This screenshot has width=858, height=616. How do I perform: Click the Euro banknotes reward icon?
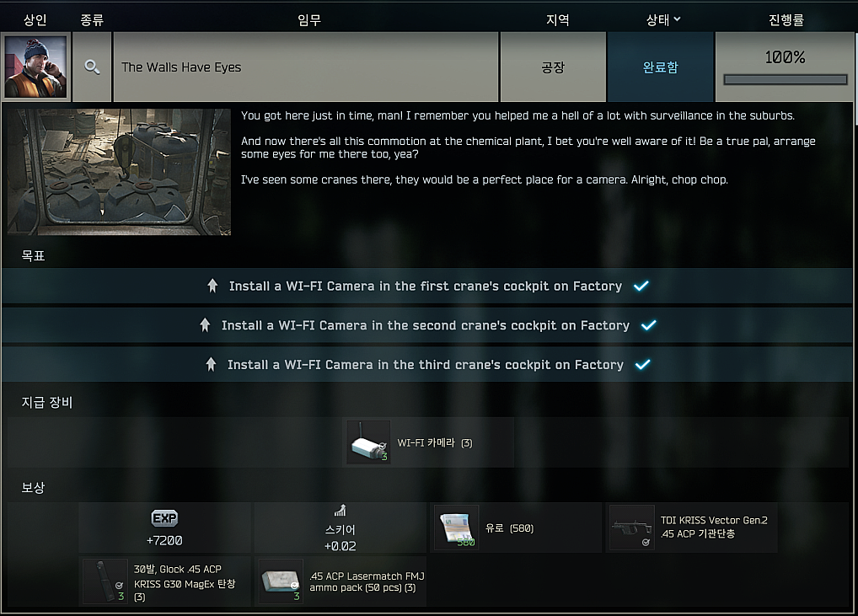coord(456,528)
